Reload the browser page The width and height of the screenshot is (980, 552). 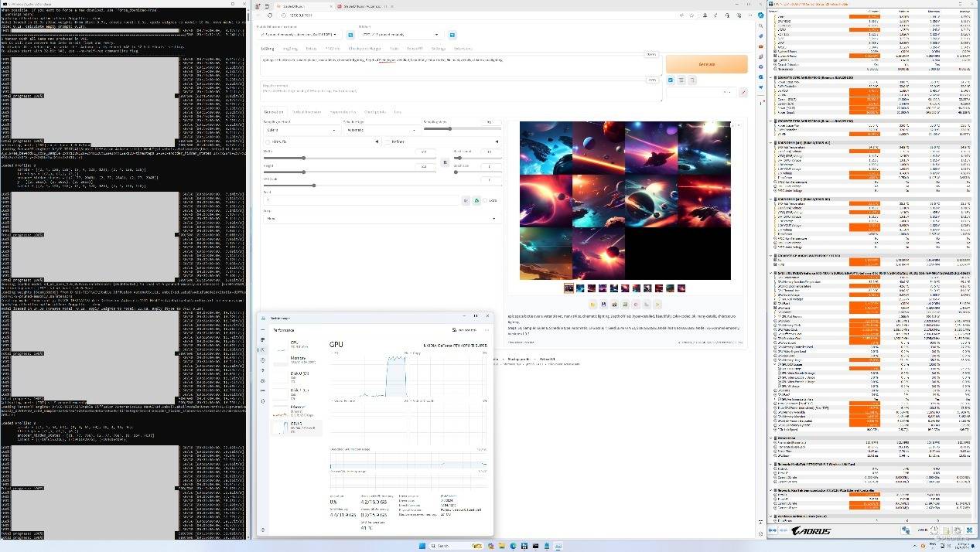pos(271,15)
